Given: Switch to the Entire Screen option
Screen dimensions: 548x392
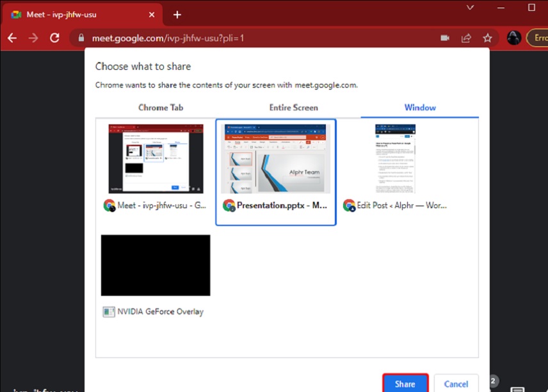Looking at the screenshot, I should point(294,108).
